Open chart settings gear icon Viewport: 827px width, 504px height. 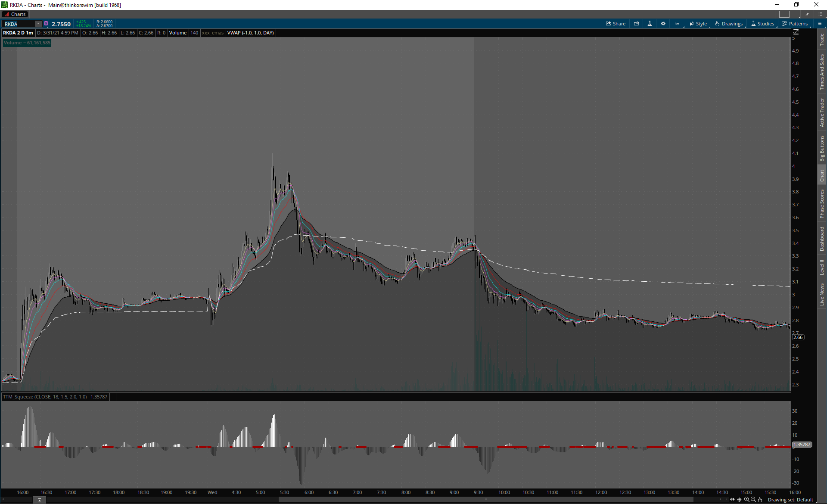tap(663, 24)
